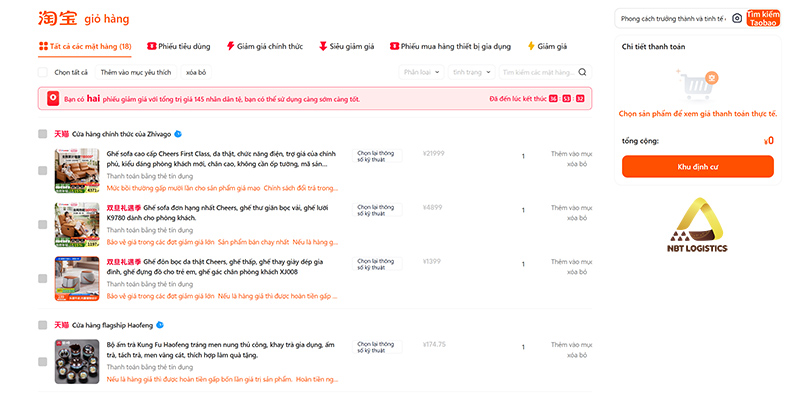
Task: Click the Cheers leather footstool thumbnail
Action: click(x=77, y=279)
